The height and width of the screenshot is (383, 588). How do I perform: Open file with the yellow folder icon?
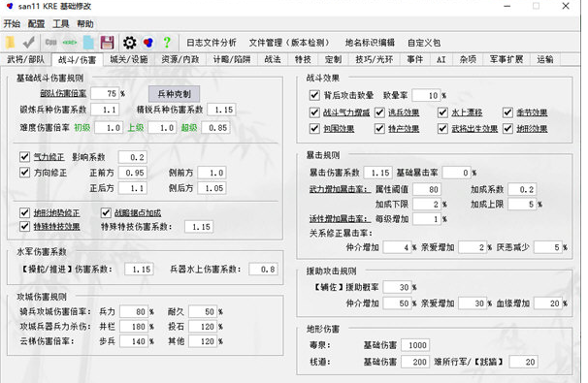pos(10,43)
